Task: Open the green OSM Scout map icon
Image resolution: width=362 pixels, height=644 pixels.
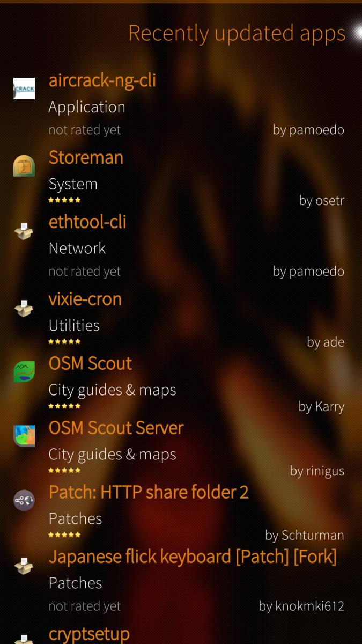Action: (x=24, y=372)
